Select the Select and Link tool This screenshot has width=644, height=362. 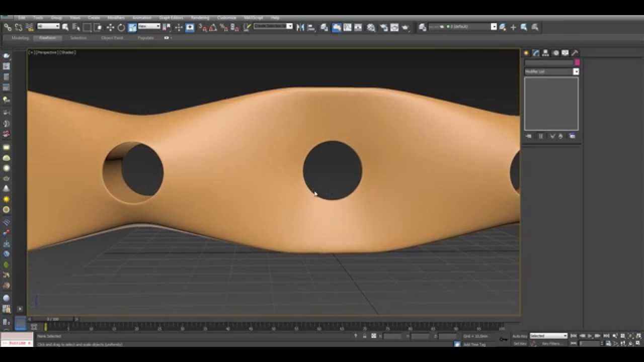[x=8, y=27]
